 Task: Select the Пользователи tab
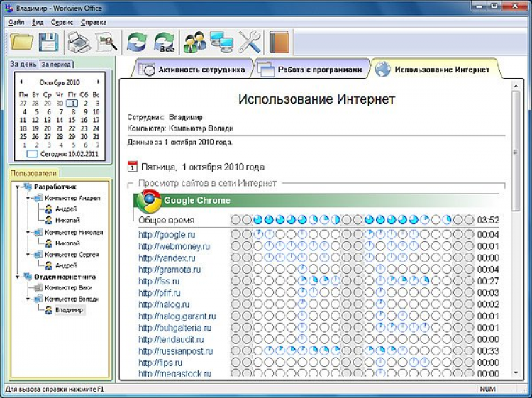pyautogui.click(x=33, y=173)
